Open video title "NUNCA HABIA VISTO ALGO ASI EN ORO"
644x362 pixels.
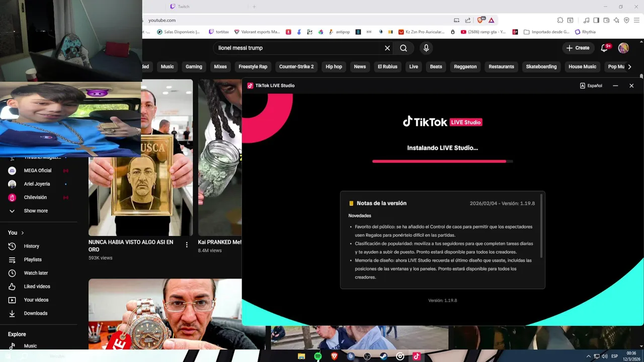pos(131,246)
